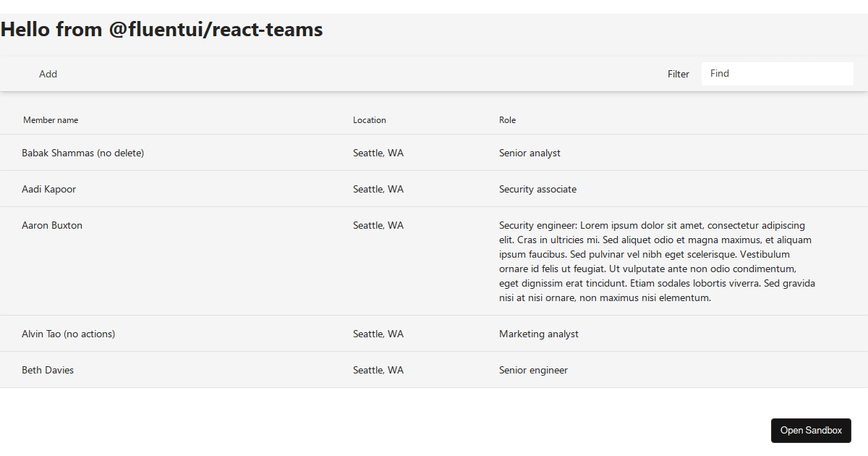Select the row for Aaron Buxton
Viewport: 868px width, 456px height.
click(51, 225)
